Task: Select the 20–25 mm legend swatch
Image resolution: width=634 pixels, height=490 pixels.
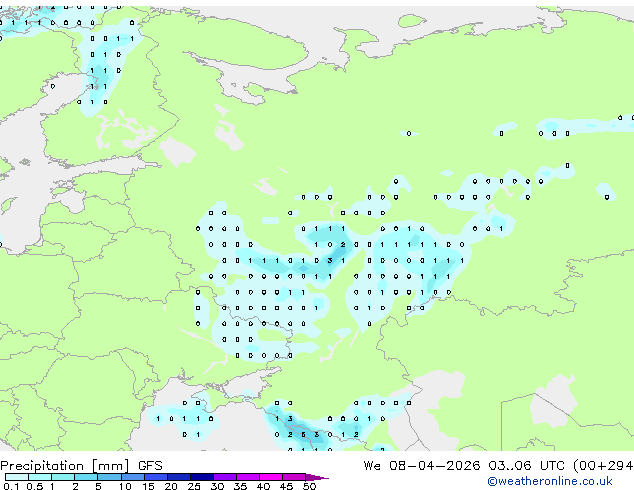Action: [x=179, y=477]
